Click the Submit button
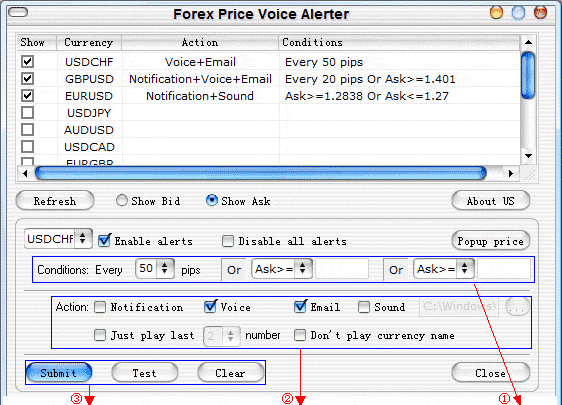 click(59, 373)
